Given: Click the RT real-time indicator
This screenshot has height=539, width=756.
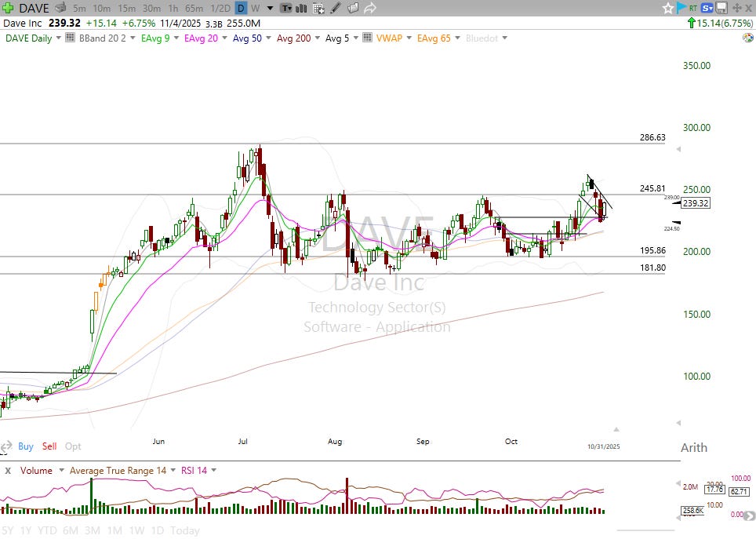Looking at the screenshot, I should 692,8.
